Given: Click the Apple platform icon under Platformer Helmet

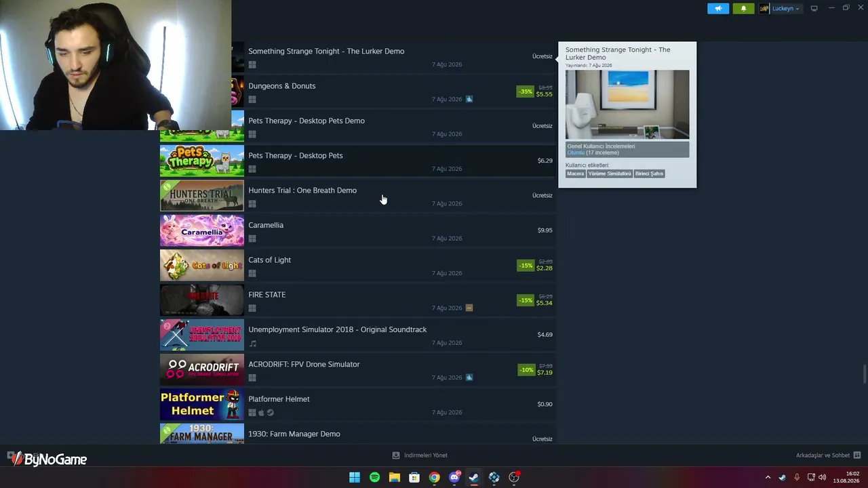Looking at the screenshot, I should coord(261,413).
